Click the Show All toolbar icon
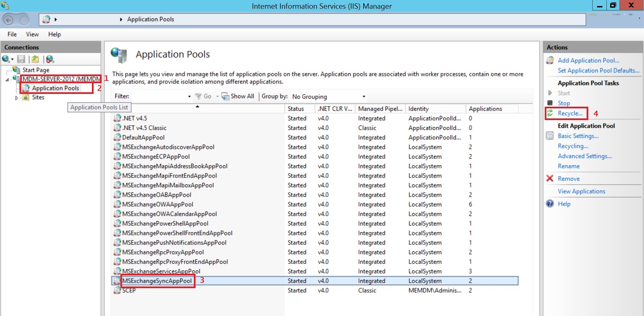Image resolution: width=644 pixels, height=316 pixels. pyautogui.click(x=225, y=96)
